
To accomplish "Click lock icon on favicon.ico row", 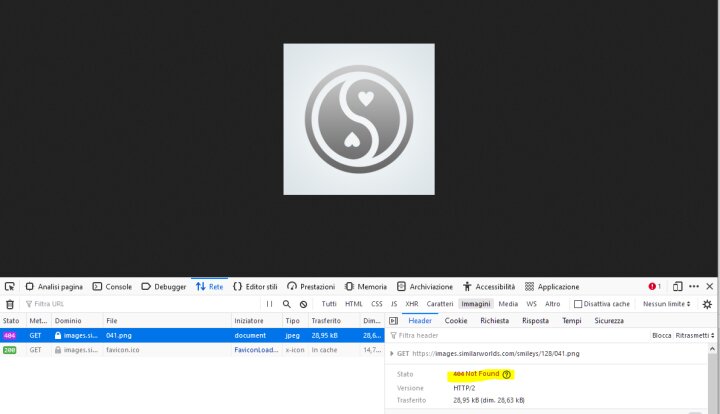I will [x=58, y=350].
